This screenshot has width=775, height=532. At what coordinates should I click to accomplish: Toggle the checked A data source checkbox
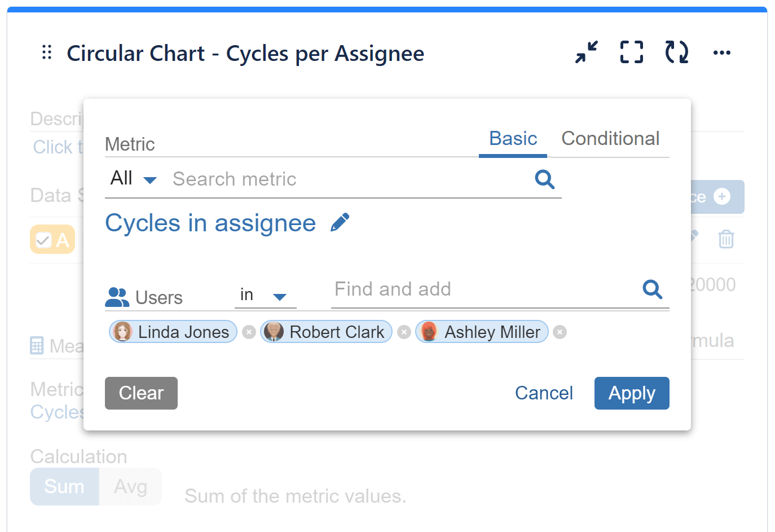pos(43,239)
